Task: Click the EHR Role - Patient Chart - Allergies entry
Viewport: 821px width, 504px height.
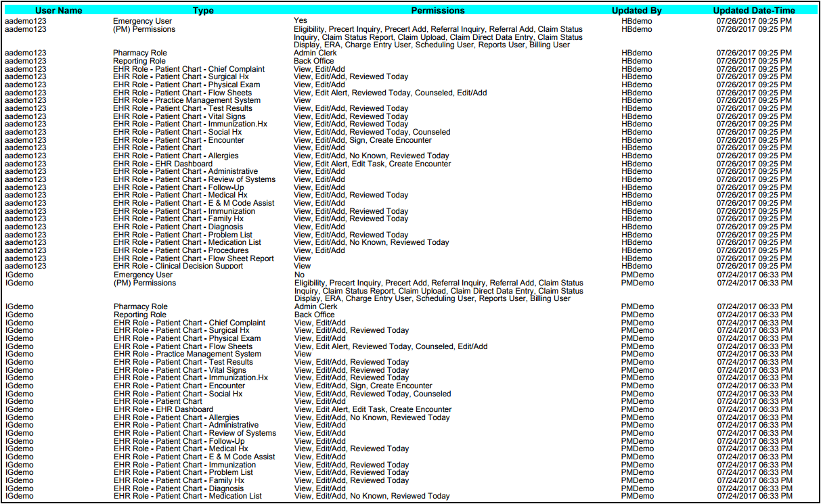Action: (177, 156)
